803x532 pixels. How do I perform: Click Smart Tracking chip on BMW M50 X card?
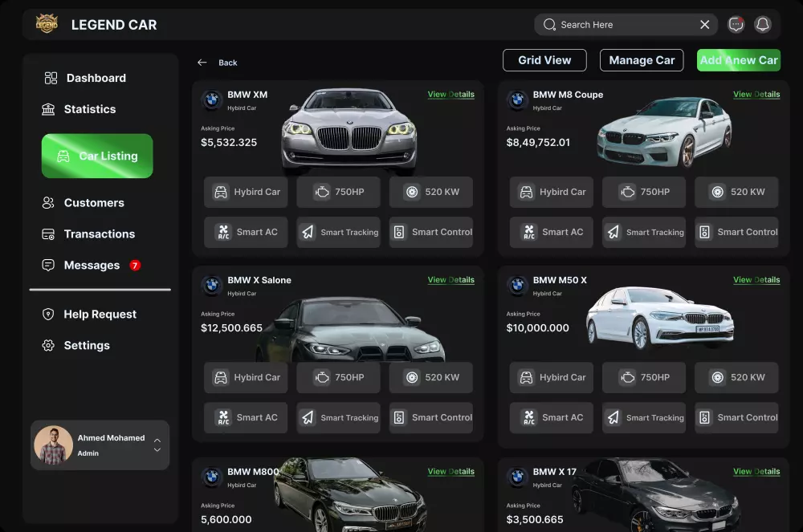(x=644, y=417)
